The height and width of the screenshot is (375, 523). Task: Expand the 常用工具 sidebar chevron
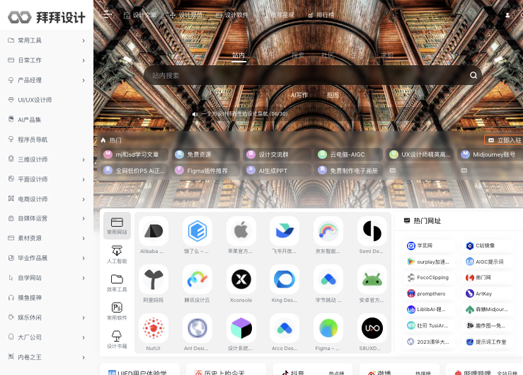coord(83,40)
